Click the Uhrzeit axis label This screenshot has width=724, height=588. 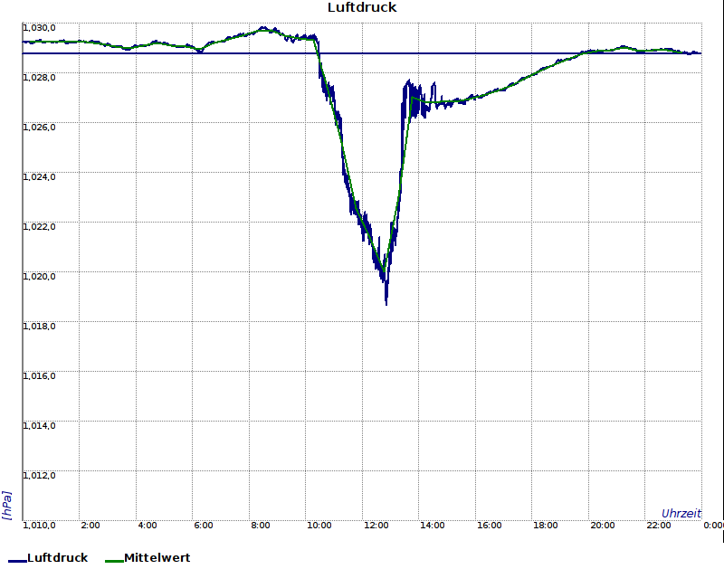pyautogui.click(x=681, y=513)
